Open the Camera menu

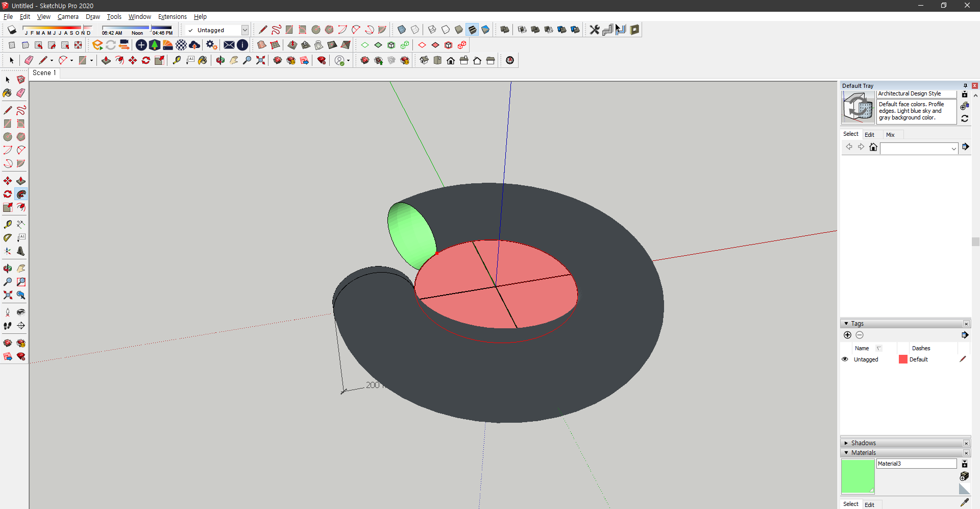click(68, 17)
